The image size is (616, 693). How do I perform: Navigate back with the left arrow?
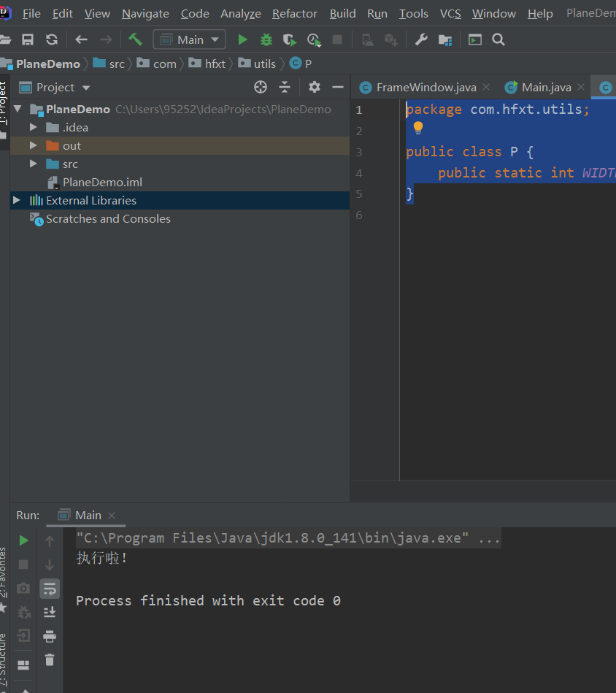81,39
